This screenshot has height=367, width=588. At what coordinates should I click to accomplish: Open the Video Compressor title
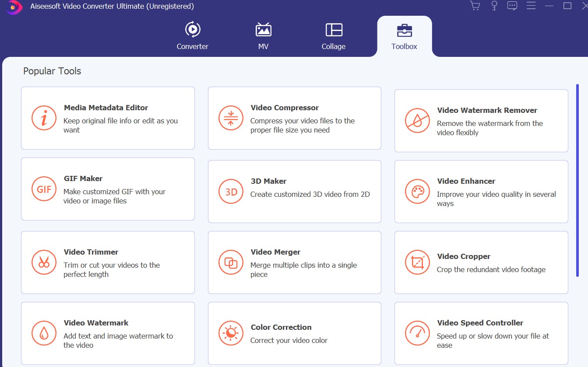[x=285, y=108]
